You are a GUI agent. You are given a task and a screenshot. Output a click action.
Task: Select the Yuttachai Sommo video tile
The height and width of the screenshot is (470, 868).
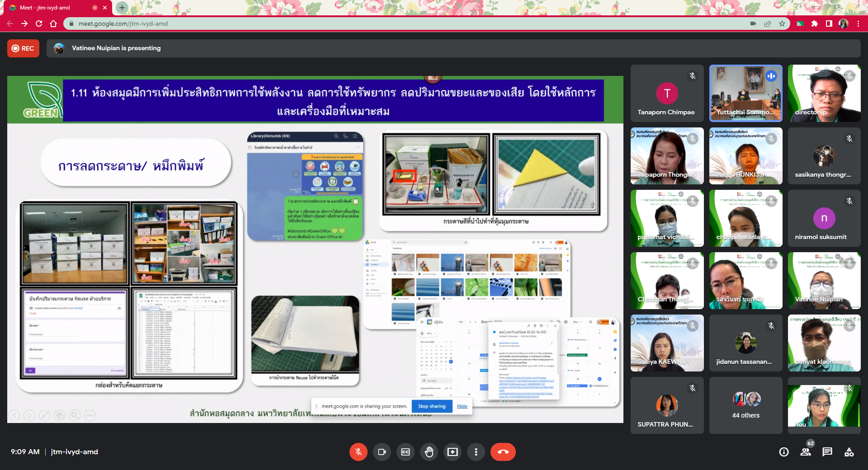(x=745, y=93)
